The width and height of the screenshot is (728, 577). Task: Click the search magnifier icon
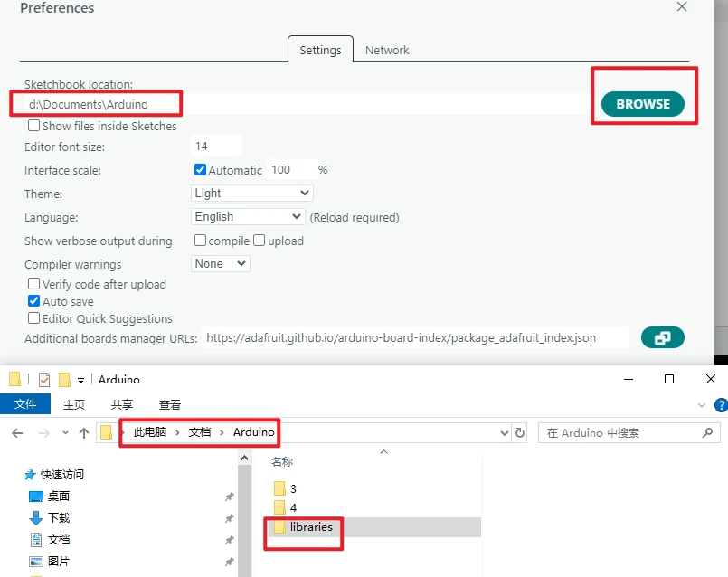pyautogui.click(x=707, y=433)
